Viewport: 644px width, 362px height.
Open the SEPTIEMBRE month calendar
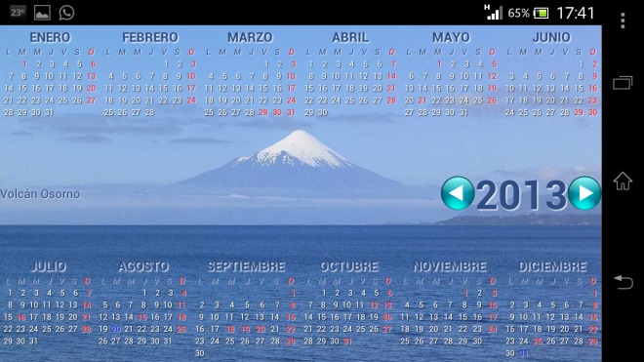246,266
